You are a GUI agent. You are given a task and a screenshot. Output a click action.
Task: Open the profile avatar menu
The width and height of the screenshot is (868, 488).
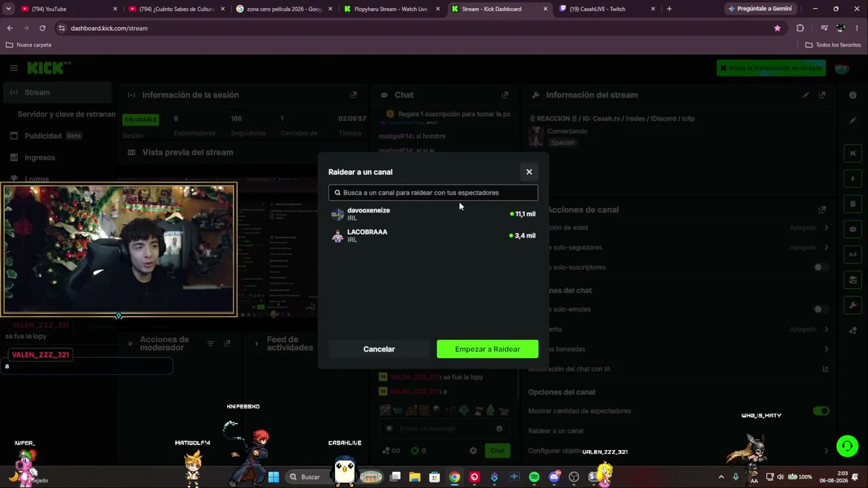coord(842,68)
